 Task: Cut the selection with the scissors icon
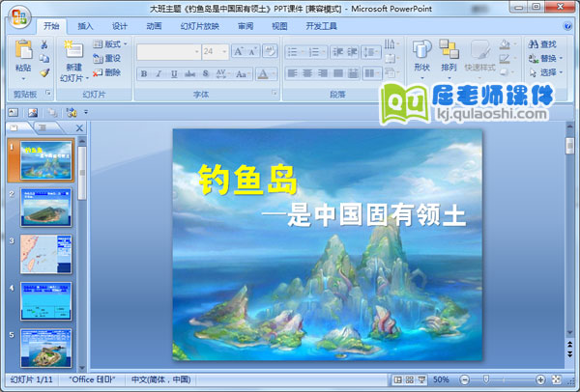(44, 44)
